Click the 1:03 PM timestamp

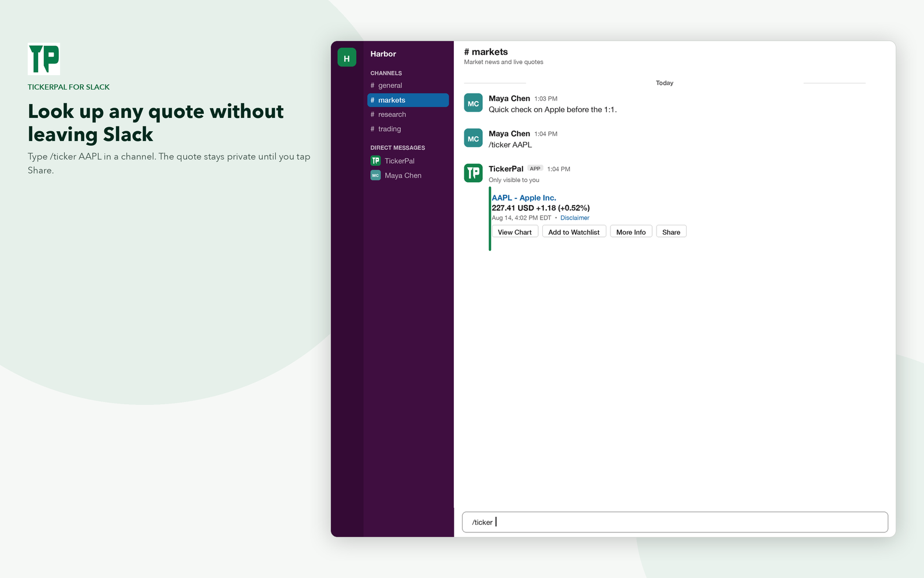tap(546, 99)
